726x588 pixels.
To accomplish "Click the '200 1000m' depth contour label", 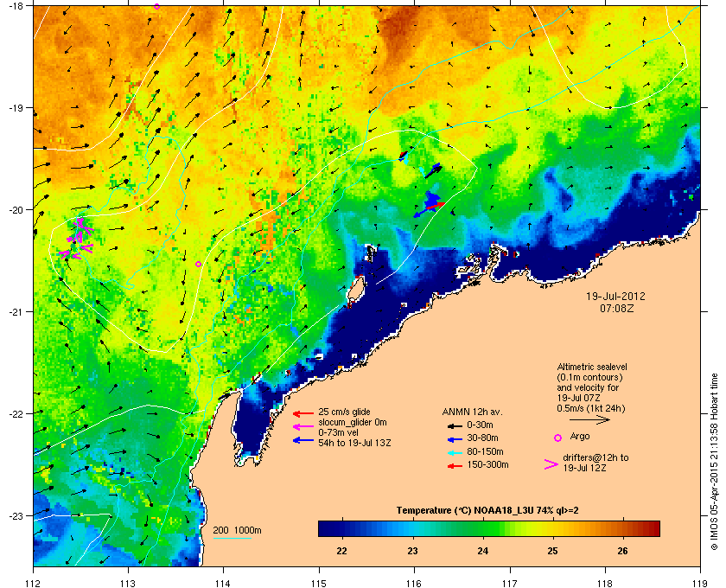I will (x=237, y=530).
